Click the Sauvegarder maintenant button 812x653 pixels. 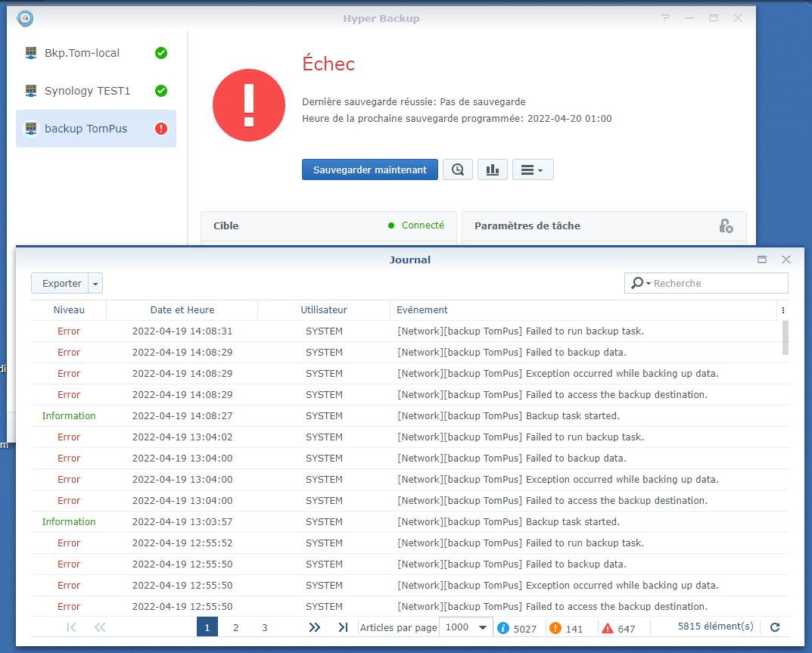(x=370, y=170)
